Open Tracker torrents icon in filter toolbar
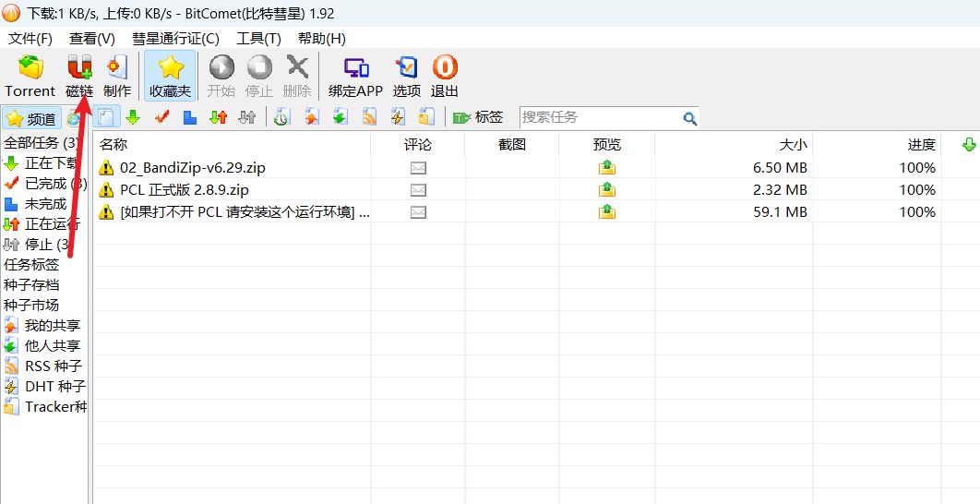The image size is (980, 504). pos(426,117)
